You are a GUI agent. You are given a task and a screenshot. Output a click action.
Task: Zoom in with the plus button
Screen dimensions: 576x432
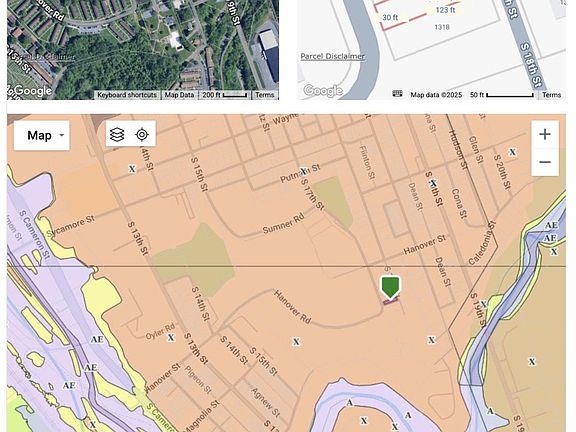point(545,134)
